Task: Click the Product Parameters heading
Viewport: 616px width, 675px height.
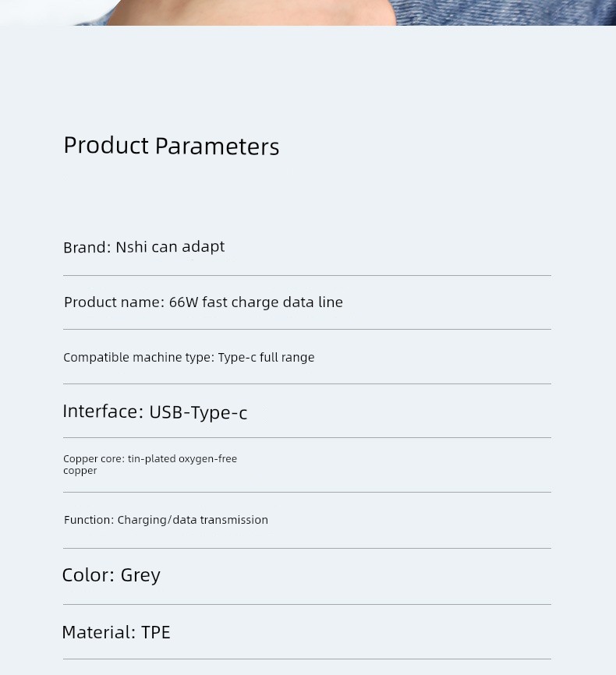Action: click(x=171, y=146)
